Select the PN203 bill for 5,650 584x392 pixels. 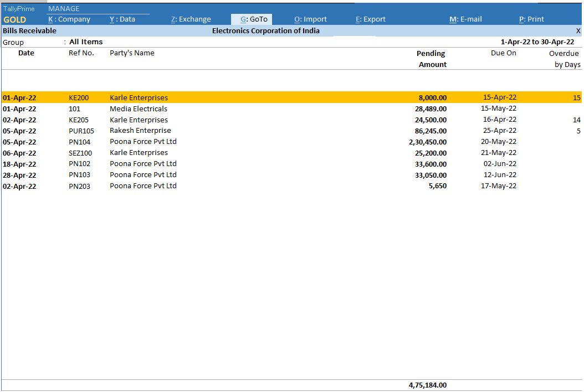pos(79,186)
